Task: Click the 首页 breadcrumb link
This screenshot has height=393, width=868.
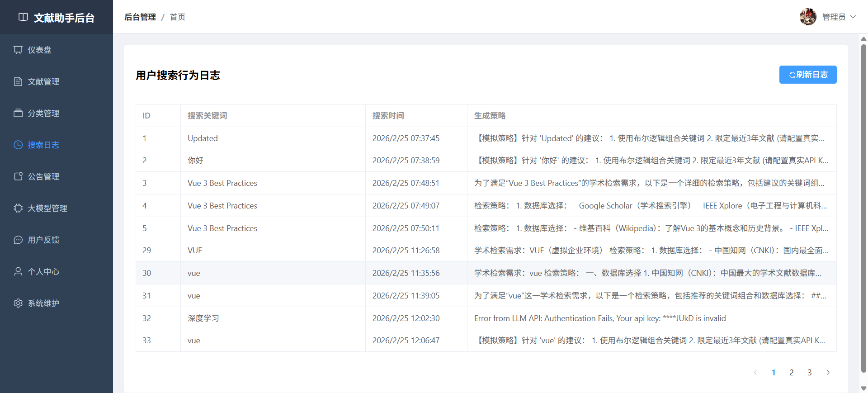Action: click(x=177, y=17)
